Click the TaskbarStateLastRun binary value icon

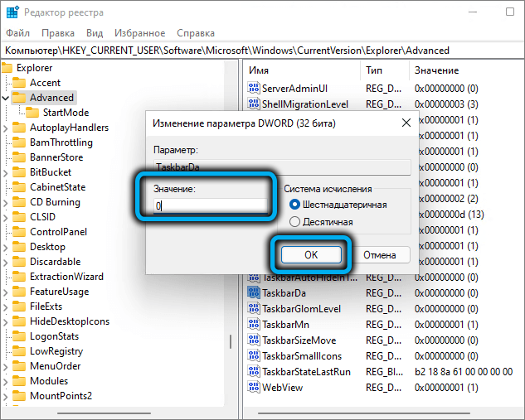254,372
